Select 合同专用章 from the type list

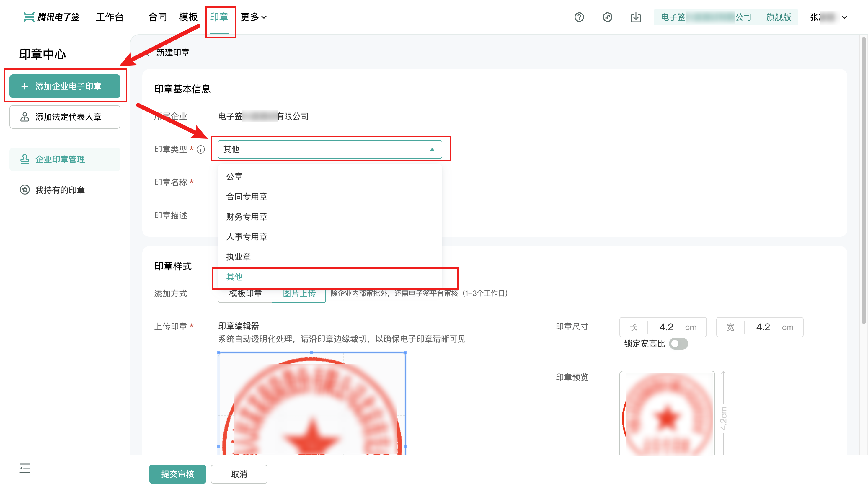[x=330, y=196]
